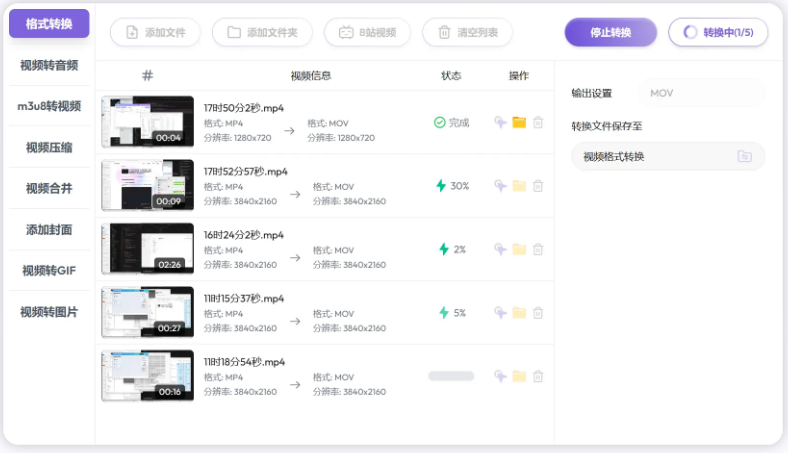
Task: Remove 11时18分54秒.mp4 using trash icon
Action: click(x=538, y=376)
